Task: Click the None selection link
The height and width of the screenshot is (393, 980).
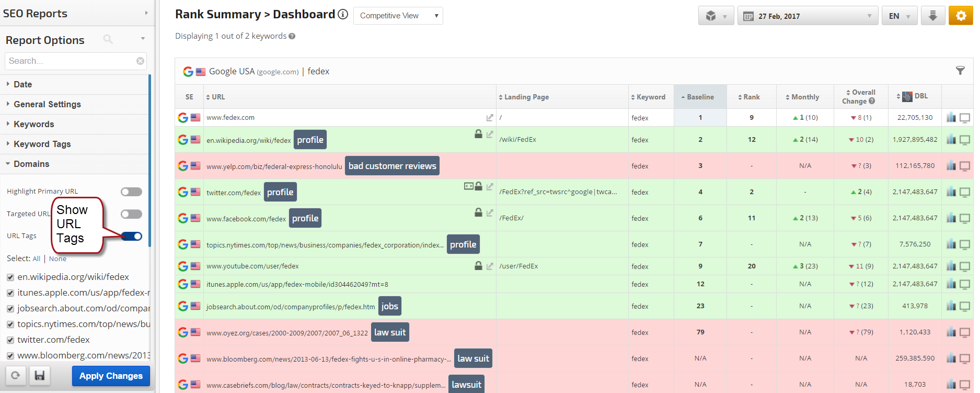Action: pyautogui.click(x=57, y=259)
